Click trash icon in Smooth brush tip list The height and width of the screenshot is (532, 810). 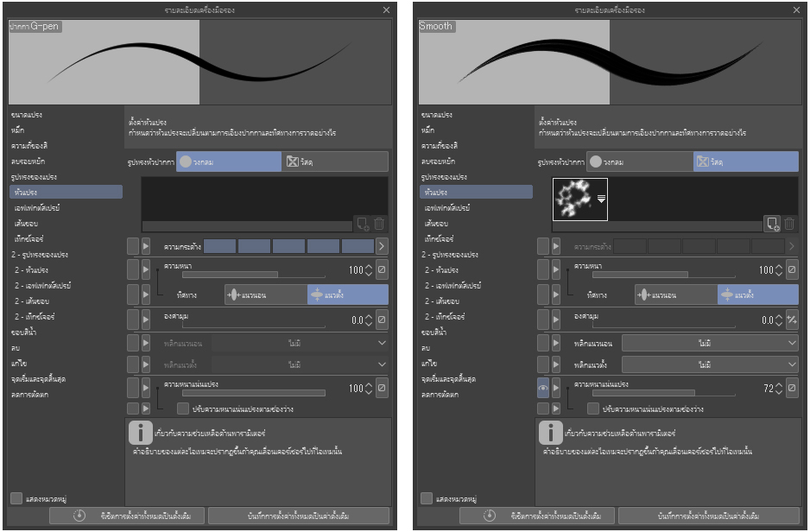point(789,224)
